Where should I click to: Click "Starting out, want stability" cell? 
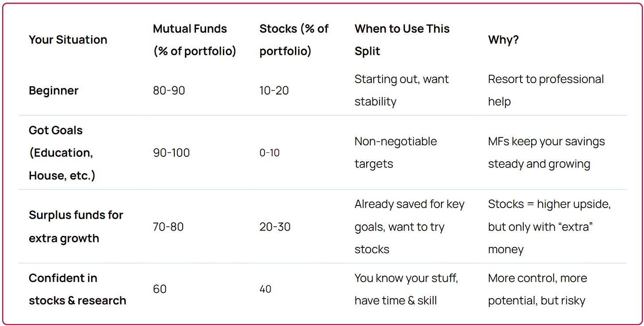coord(402,90)
